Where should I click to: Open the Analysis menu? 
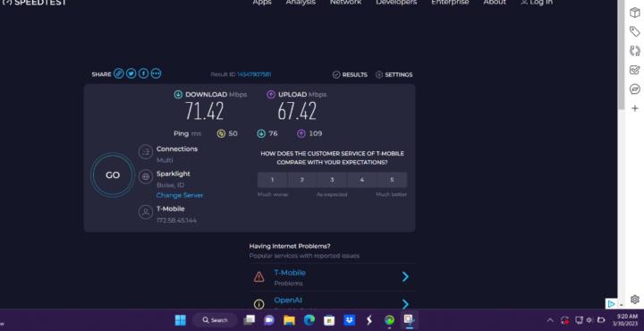point(301,3)
